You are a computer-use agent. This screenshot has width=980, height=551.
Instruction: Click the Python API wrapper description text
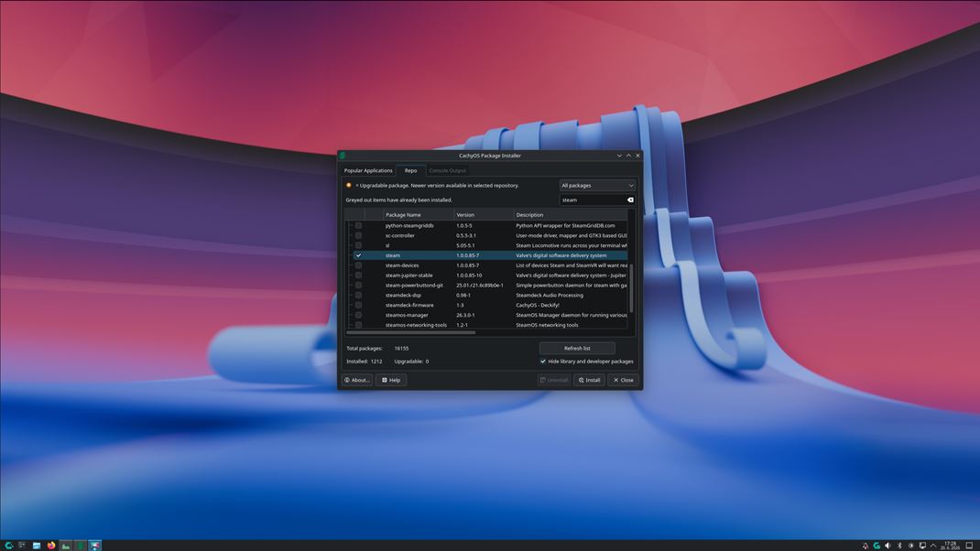coord(565,225)
